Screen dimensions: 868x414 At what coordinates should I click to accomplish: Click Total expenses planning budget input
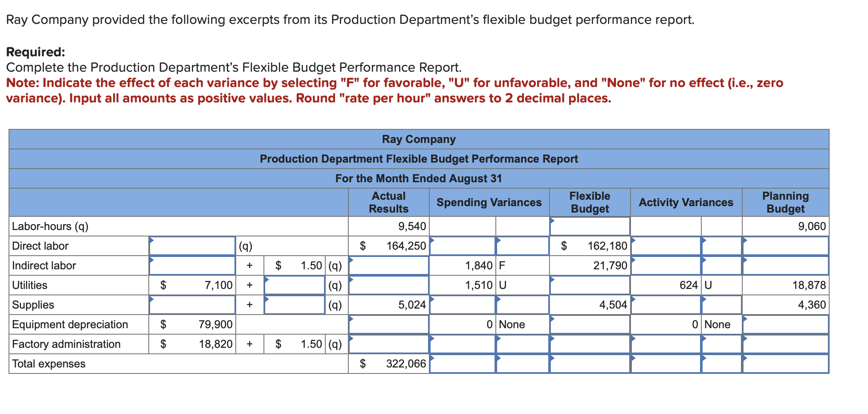785,364
